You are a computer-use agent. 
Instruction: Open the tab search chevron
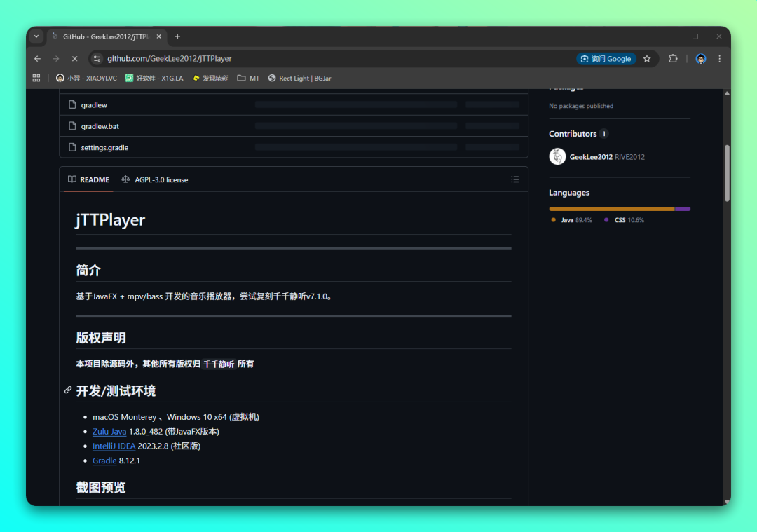(x=36, y=36)
